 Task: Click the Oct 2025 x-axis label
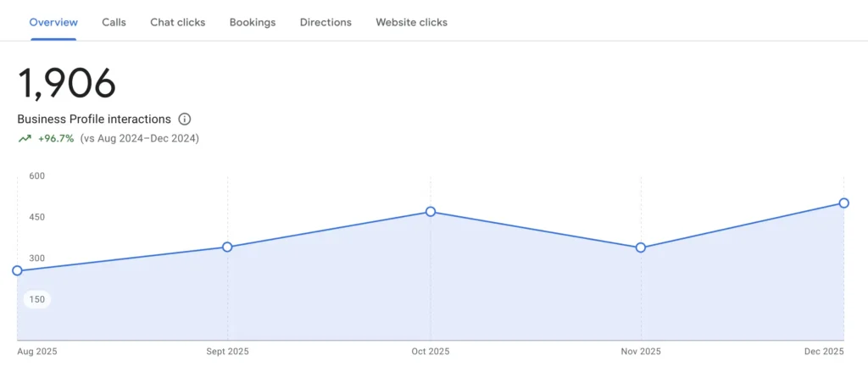(431, 352)
